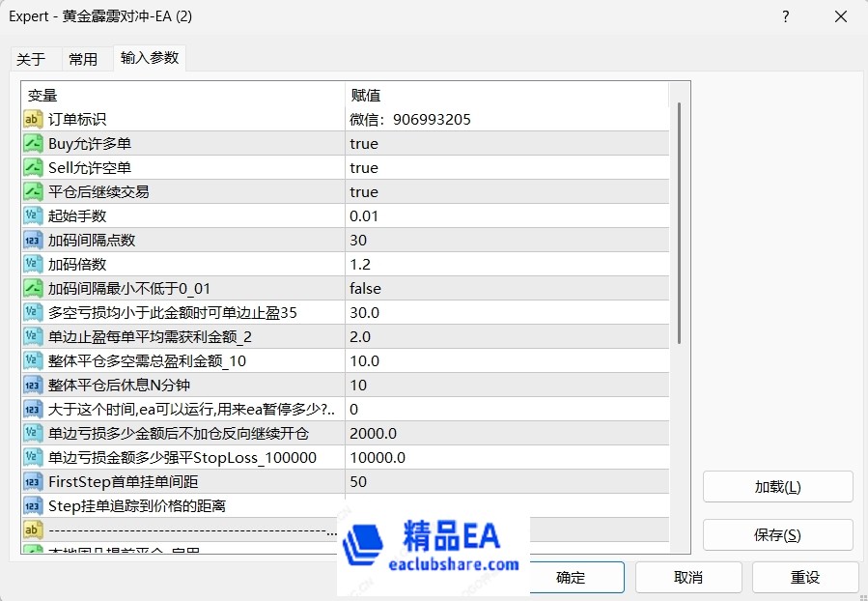Click the integer icon beside 整体平仓后休息N分钟
The image size is (868, 601).
coord(33,386)
